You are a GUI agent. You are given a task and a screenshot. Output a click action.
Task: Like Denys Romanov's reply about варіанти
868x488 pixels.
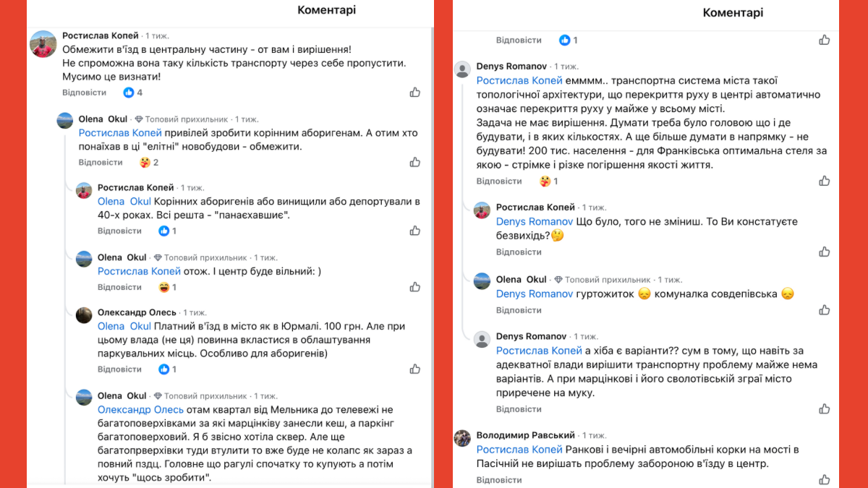click(825, 409)
